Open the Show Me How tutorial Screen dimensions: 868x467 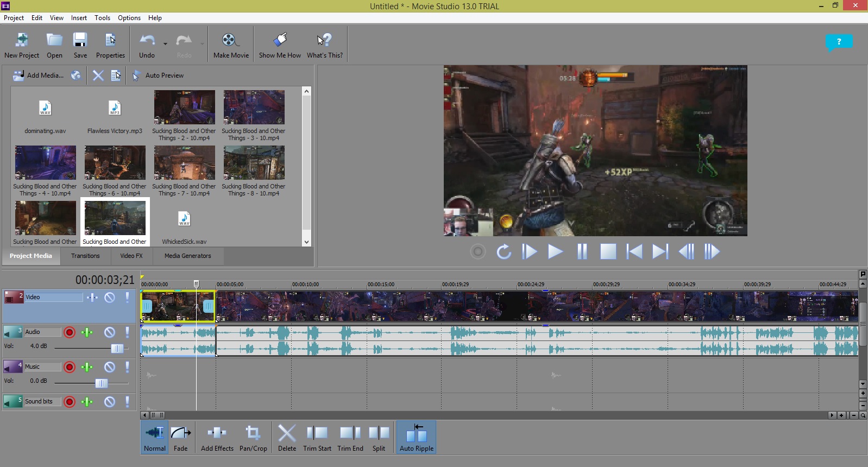tap(280, 45)
